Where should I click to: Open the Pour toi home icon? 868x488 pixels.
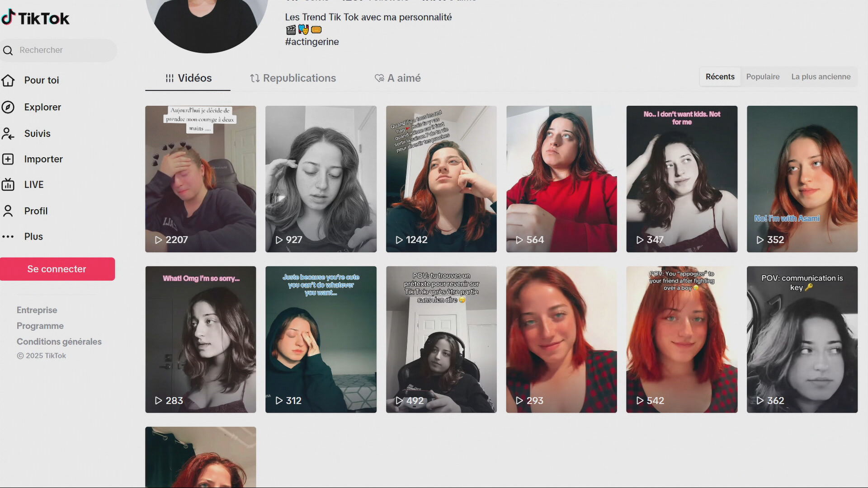(x=8, y=80)
